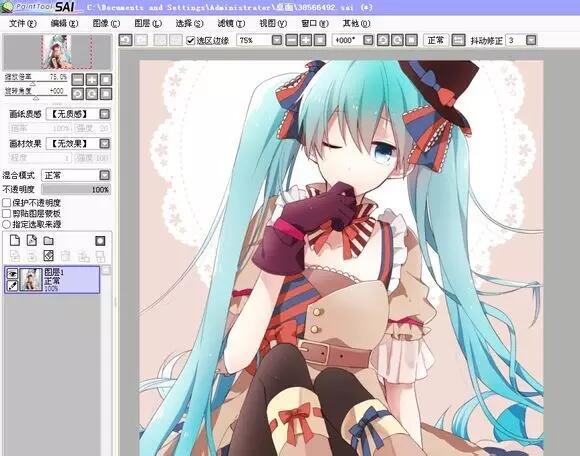
Task: Open the 混合模式 blend mode dropdown
Action: (x=105, y=175)
